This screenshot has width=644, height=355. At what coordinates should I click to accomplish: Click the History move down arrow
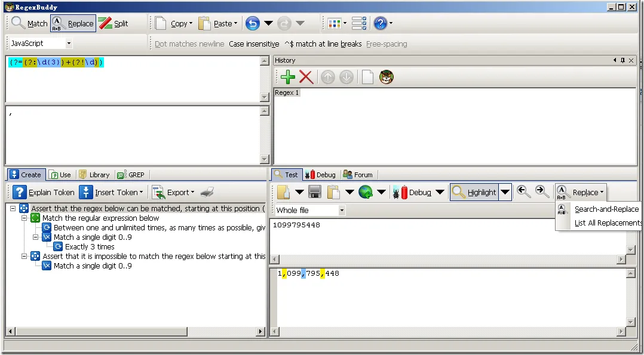[346, 77]
